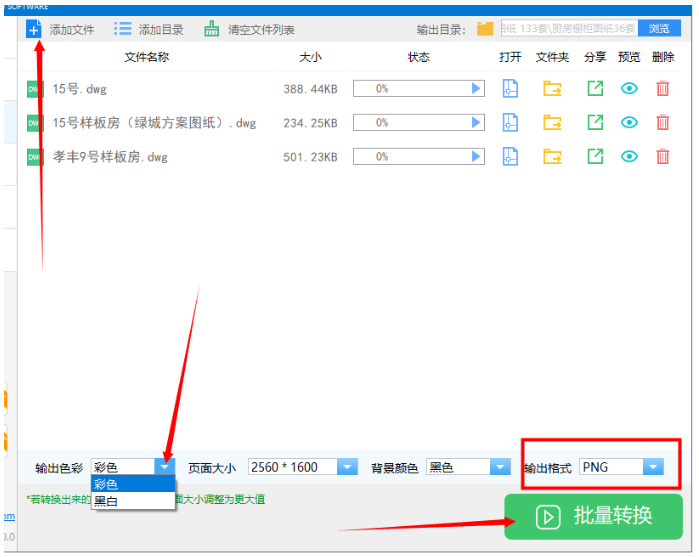Click the 文件名称 column header

pyautogui.click(x=147, y=57)
